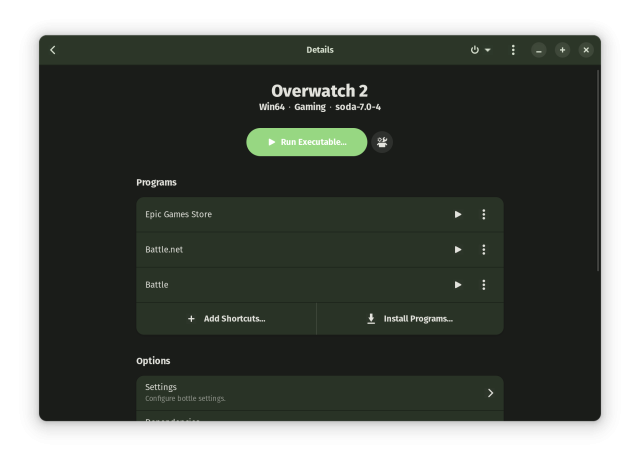Screen dimensions: 640x464
Task: Open Settings to configure bottle settings
Action: [x=320, y=393]
